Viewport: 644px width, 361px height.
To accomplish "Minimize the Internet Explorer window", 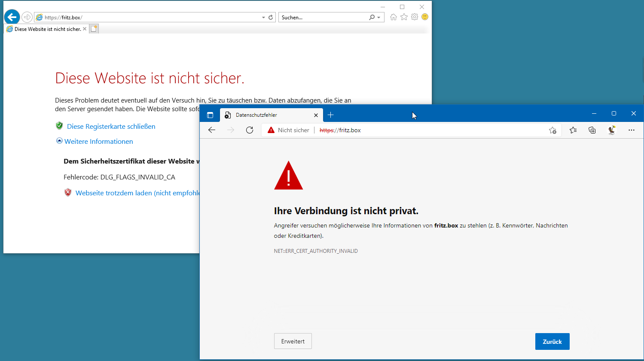I will [x=382, y=7].
